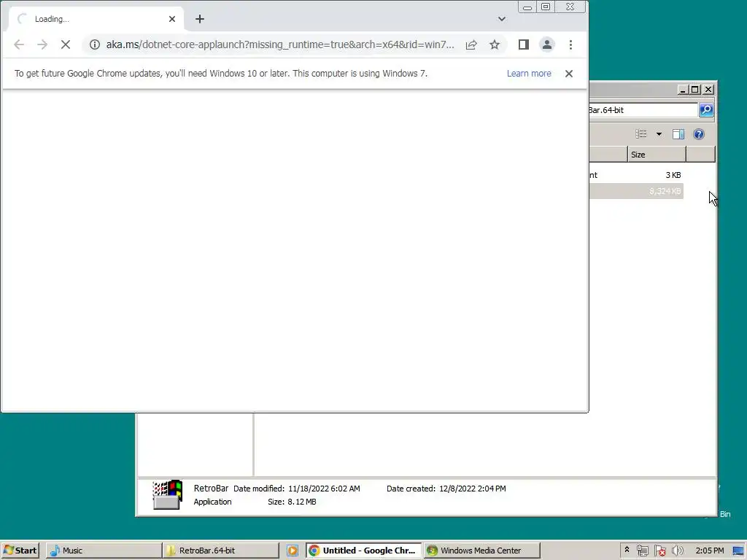
Task: Stop loading the page in Chrome
Action: point(66,44)
